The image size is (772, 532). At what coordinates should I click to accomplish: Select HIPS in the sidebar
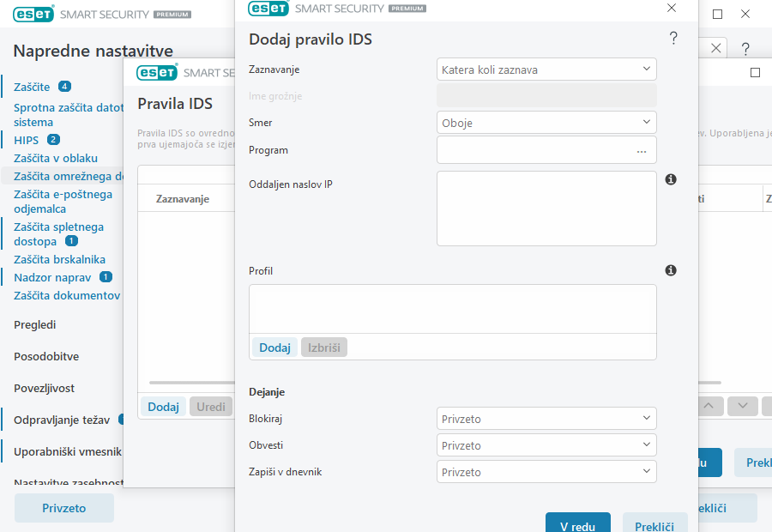27,140
